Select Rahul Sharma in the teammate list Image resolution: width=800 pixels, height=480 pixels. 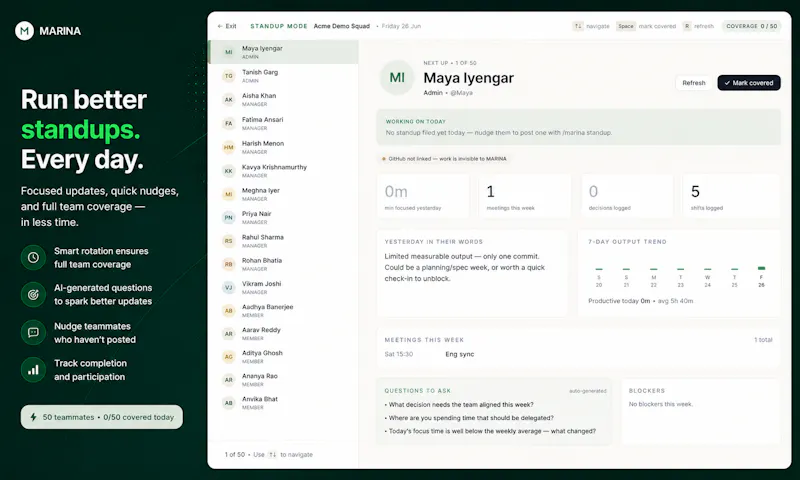click(x=283, y=241)
